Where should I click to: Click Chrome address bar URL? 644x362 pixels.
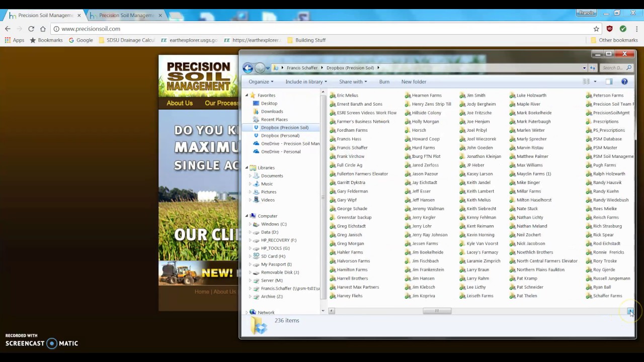(x=91, y=29)
